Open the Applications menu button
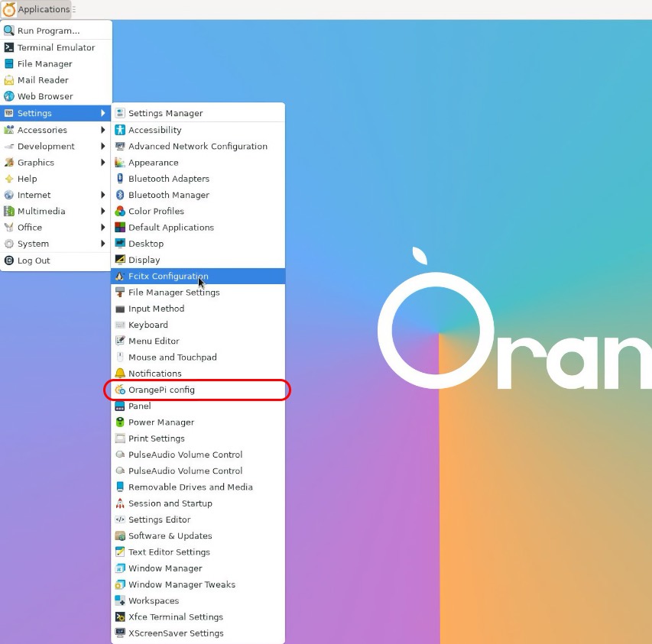Viewport: 652px width, 644px height. point(37,10)
